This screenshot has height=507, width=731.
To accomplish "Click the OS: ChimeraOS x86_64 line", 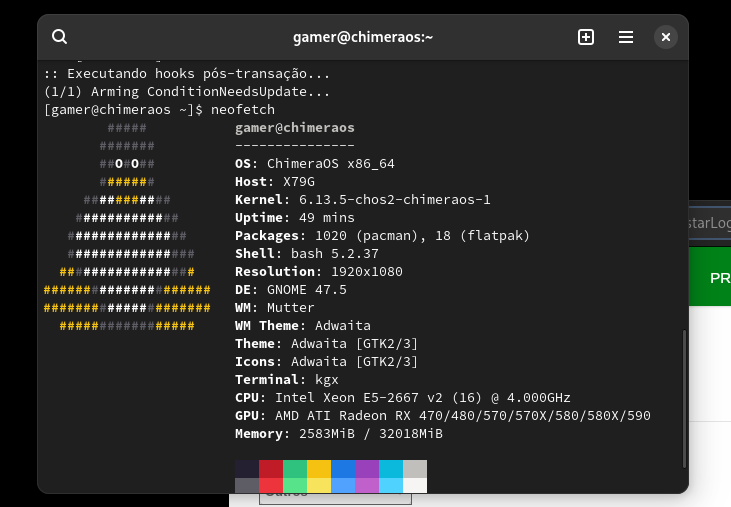I will click(x=315, y=164).
